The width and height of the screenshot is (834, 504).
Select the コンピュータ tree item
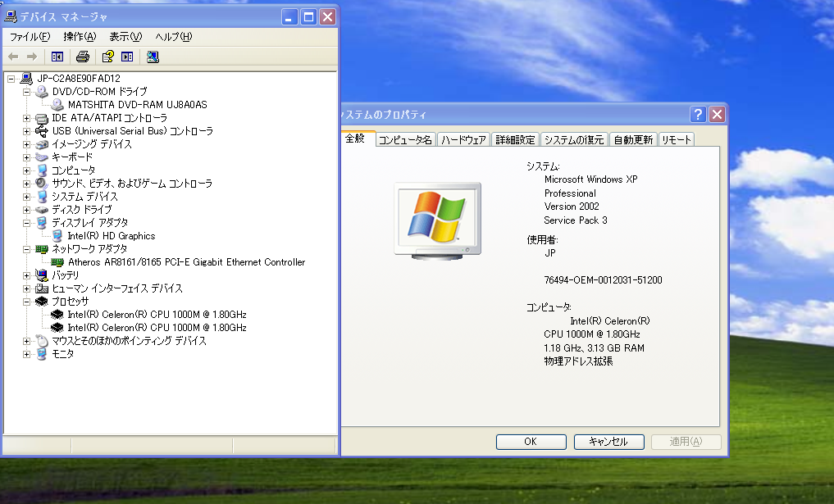(x=74, y=170)
